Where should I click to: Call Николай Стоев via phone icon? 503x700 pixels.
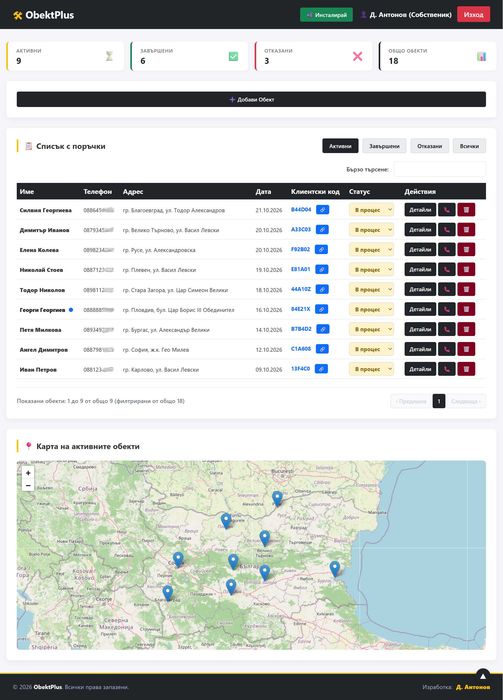(447, 269)
